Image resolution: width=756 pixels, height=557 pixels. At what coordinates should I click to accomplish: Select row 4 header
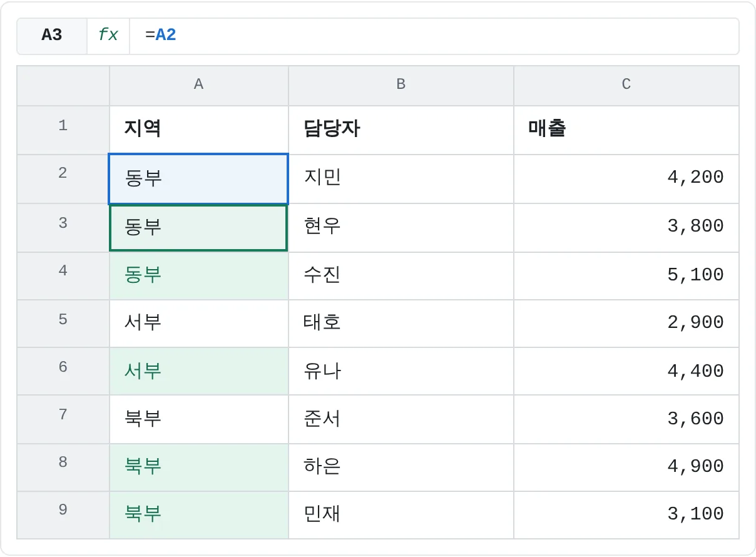pyautogui.click(x=63, y=276)
